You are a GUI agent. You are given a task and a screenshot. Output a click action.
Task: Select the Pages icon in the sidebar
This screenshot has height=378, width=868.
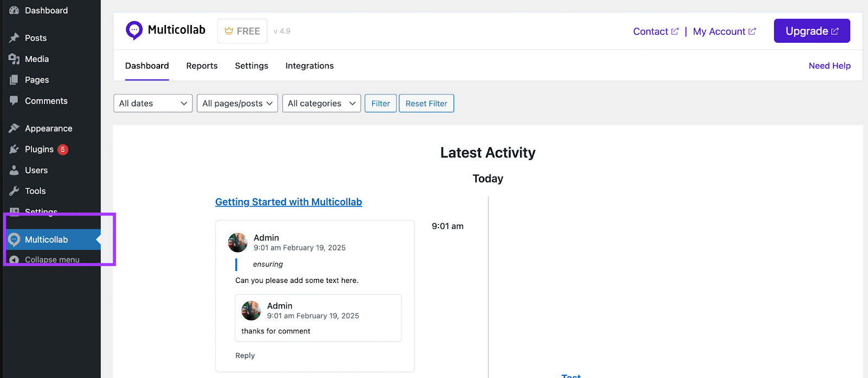14,80
